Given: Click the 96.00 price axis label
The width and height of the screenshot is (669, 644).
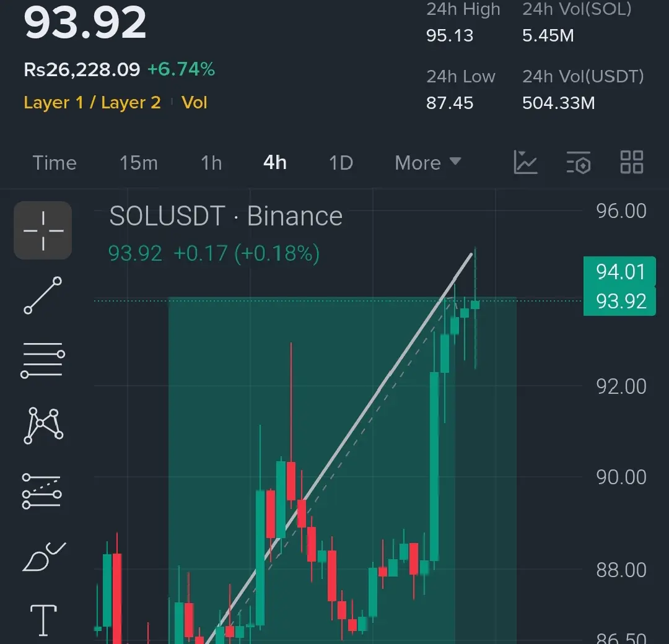Looking at the screenshot, I should pyautogui.click(x=621, y=211).
